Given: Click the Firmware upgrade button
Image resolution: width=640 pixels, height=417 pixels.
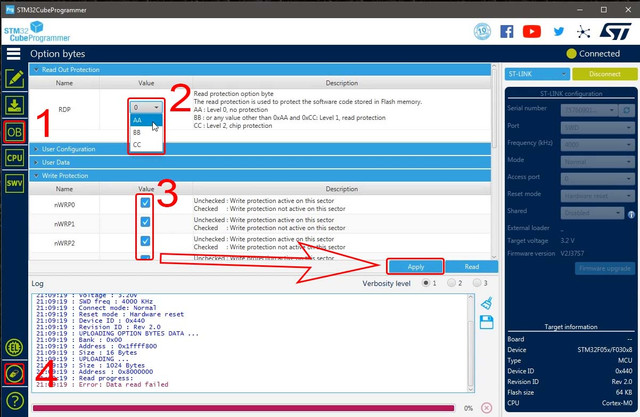Looking at the screenshot, I should point(604,268).
